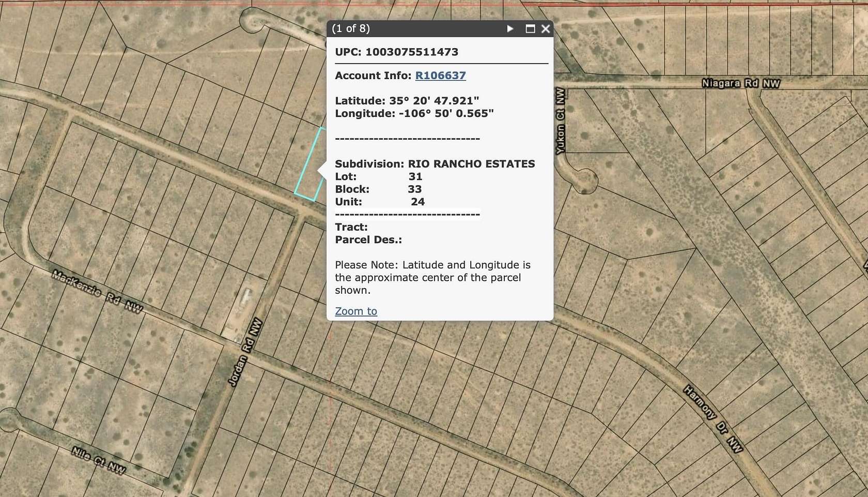Close the parcel information popup

point(546,29)
